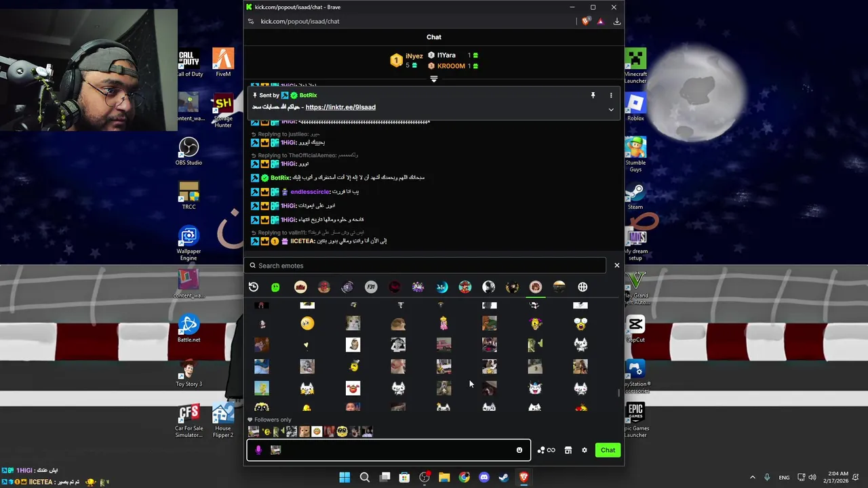
Task: Pick the yellow teary-eyed emoji emote
Action: click(307, 323)
